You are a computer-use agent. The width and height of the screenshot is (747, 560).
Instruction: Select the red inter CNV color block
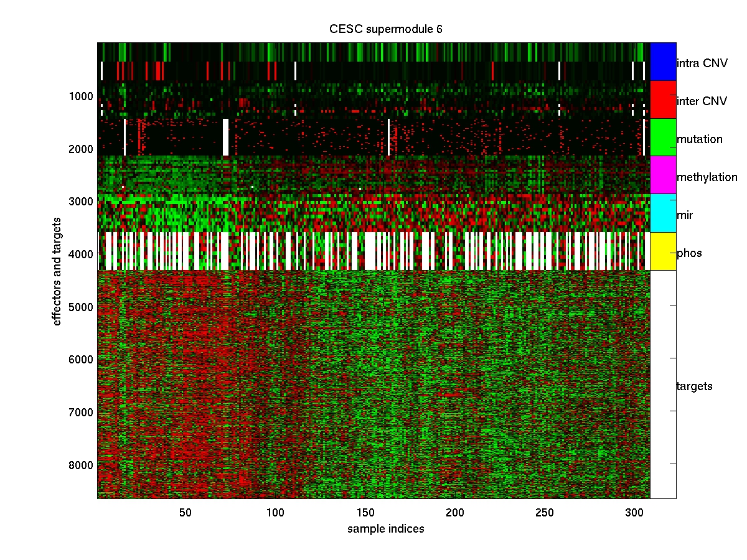[x=663, y=100]
